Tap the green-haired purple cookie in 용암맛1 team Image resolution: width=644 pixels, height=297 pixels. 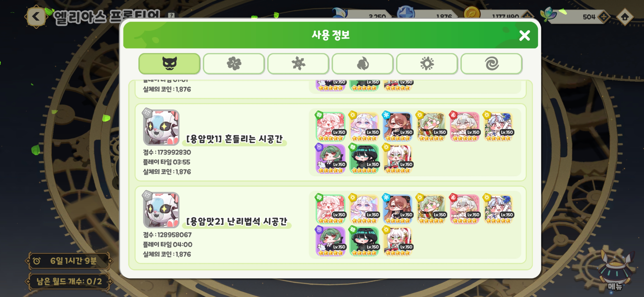pos(330,159)
